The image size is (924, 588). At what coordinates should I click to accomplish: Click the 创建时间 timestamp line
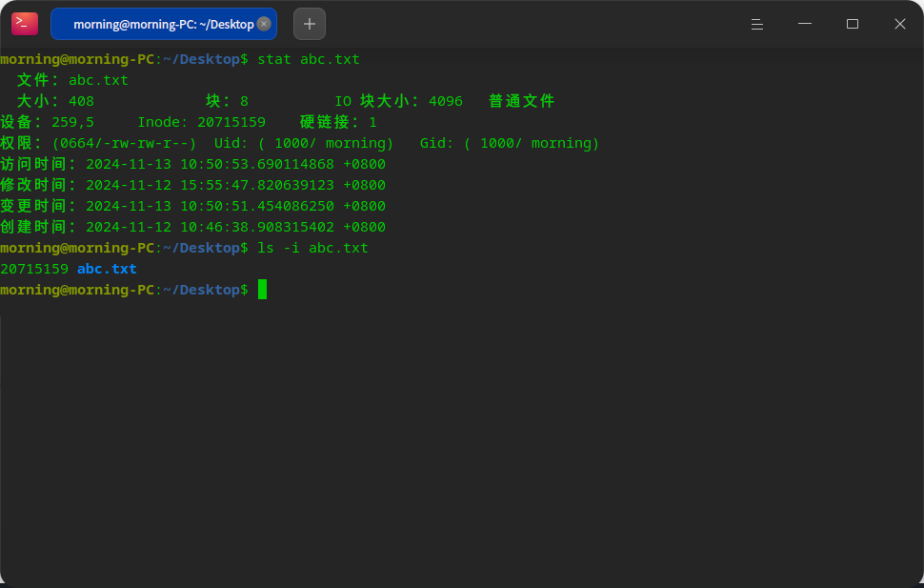(x=192, y=227)
